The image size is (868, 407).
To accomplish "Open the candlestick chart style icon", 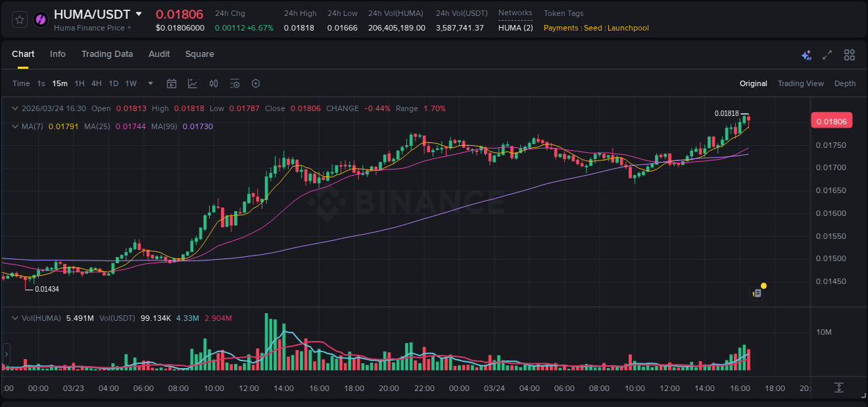I will [x=214, y=83].
